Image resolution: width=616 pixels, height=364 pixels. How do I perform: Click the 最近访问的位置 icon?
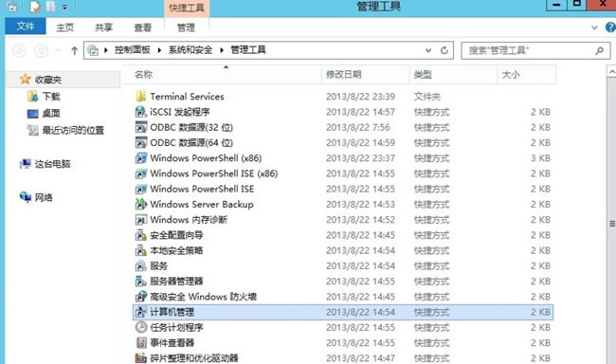33,130
